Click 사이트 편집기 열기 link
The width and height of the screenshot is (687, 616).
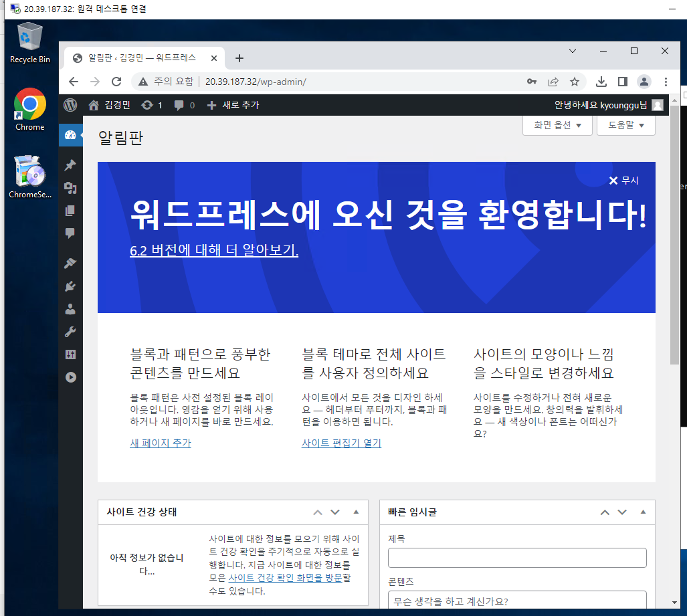341,443
